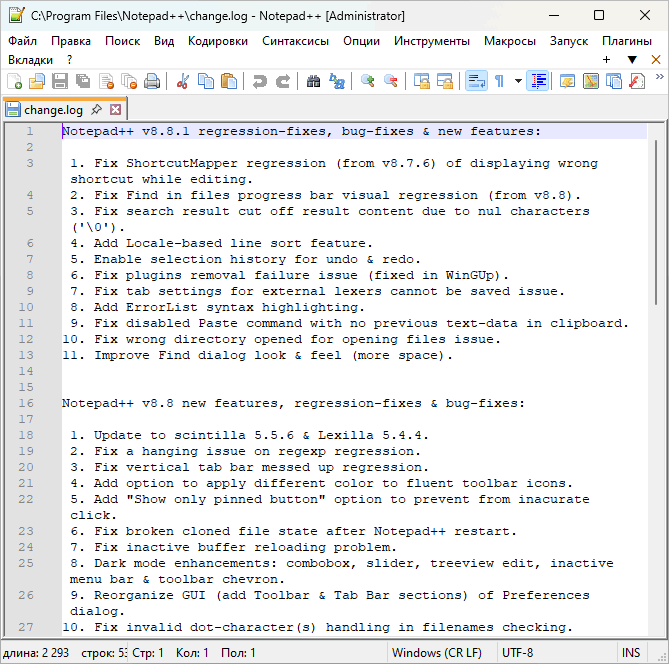Click the Cut scissors icon

pos(183,82)
